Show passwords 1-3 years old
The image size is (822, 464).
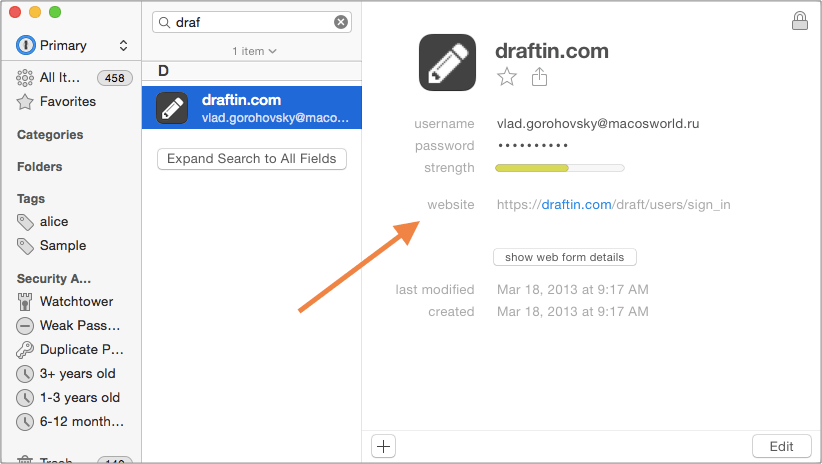[x=68, y=398]
